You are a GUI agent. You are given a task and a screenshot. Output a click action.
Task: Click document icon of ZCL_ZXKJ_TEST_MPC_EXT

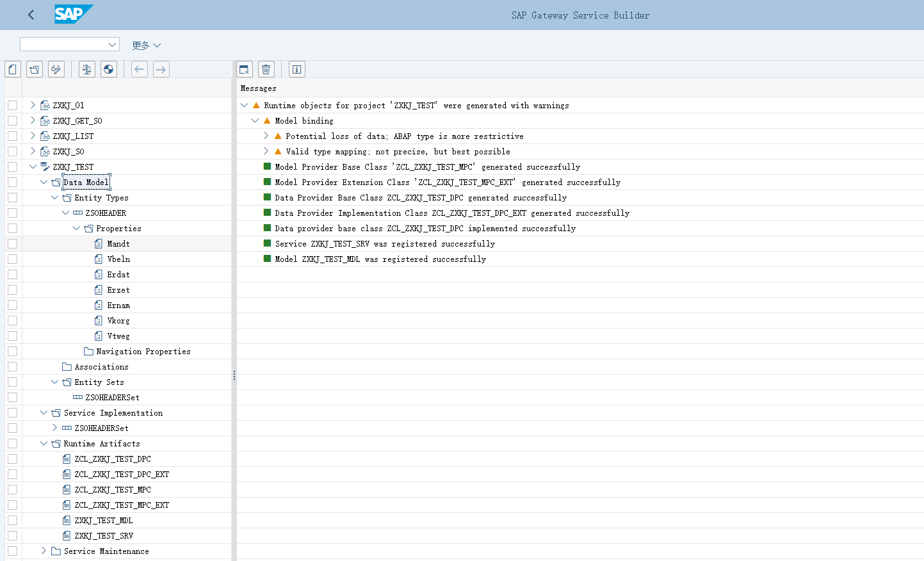tap(67, 505)
